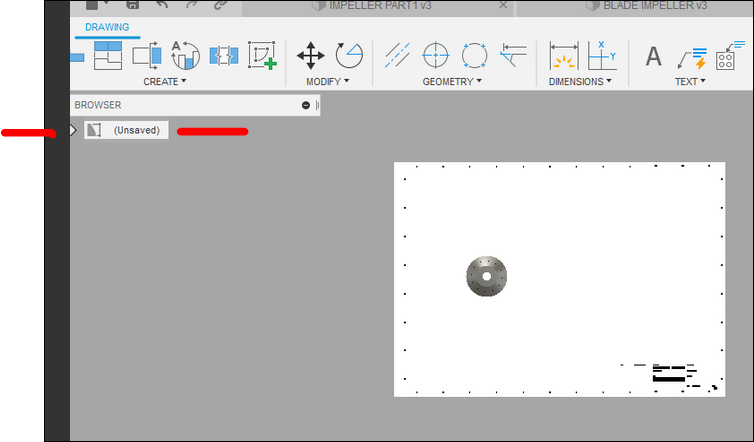This screenshot has width=754, height=442.
Task: Select the Center Mark tool
Action: point(436,55)
